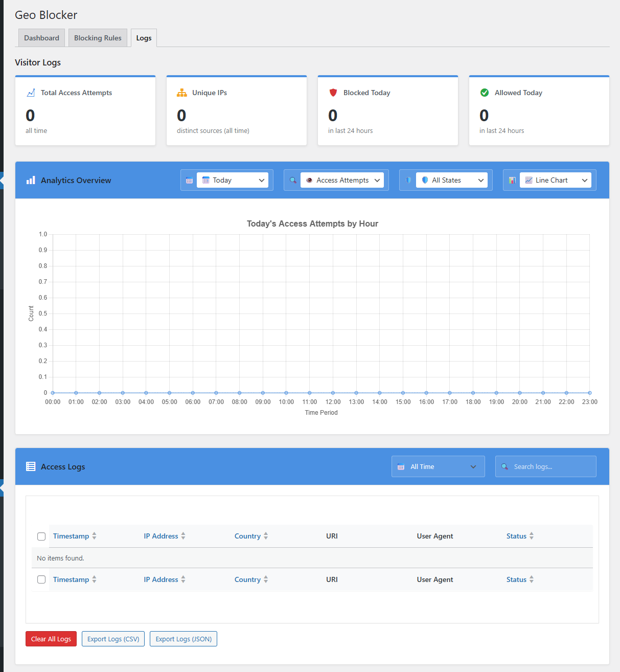Image resolution: width=620 pixels, height=672 pixels.
Task: Open the All States filter dropdown
Action: click(x=452, y=180)
